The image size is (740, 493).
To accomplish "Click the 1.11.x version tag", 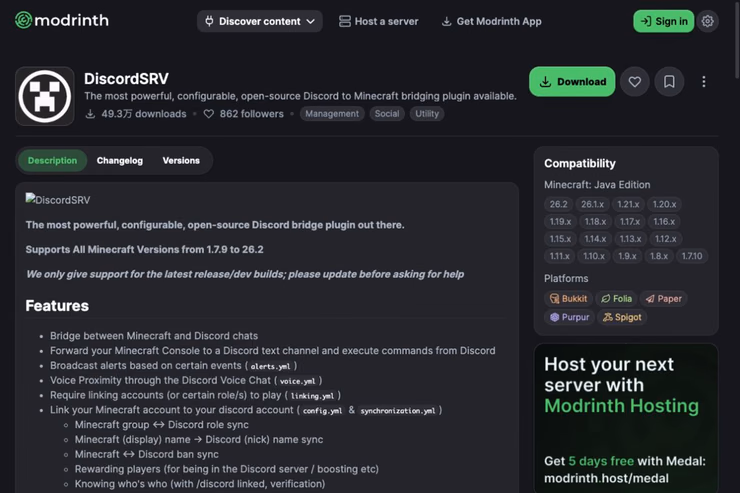I will pos(559,256).
